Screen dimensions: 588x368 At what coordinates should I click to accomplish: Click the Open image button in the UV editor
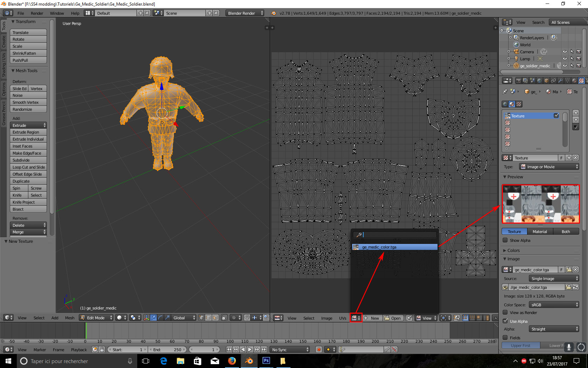point(393,318)
